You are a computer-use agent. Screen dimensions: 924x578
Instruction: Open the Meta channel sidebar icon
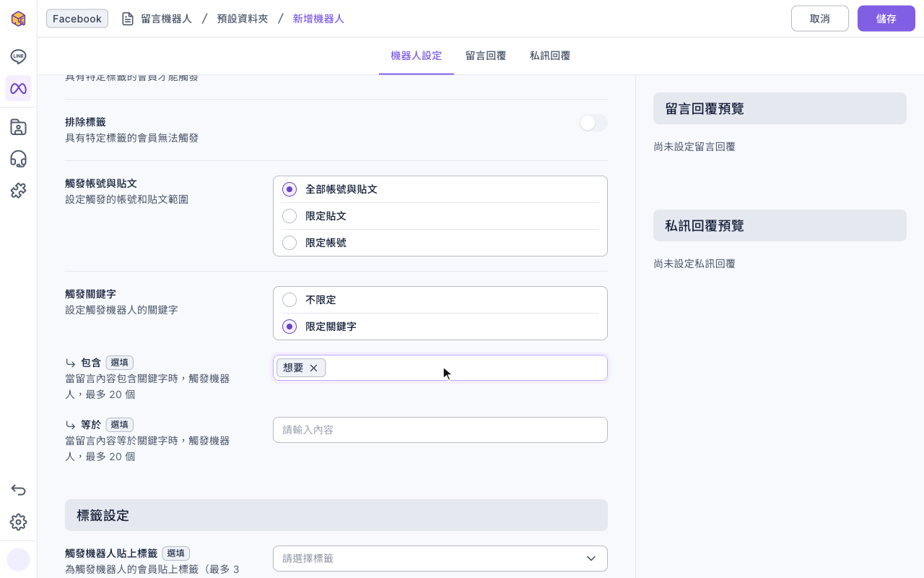point(18,88)
